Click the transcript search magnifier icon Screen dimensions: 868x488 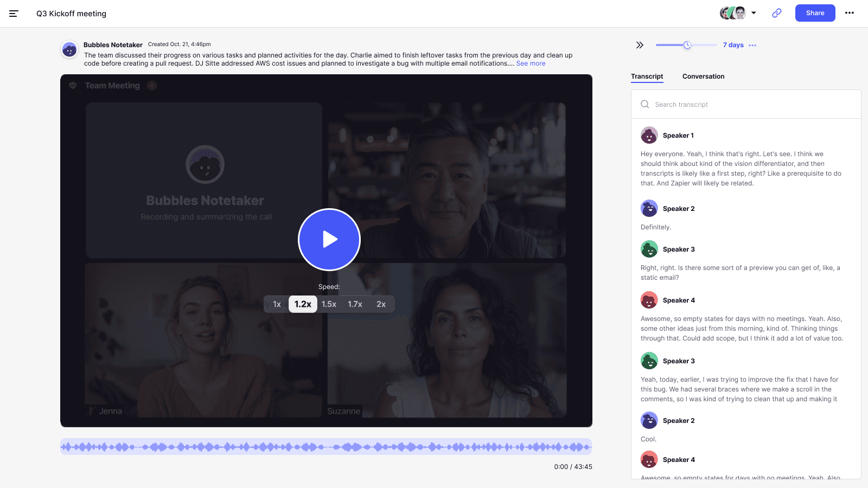click(645, 104)
